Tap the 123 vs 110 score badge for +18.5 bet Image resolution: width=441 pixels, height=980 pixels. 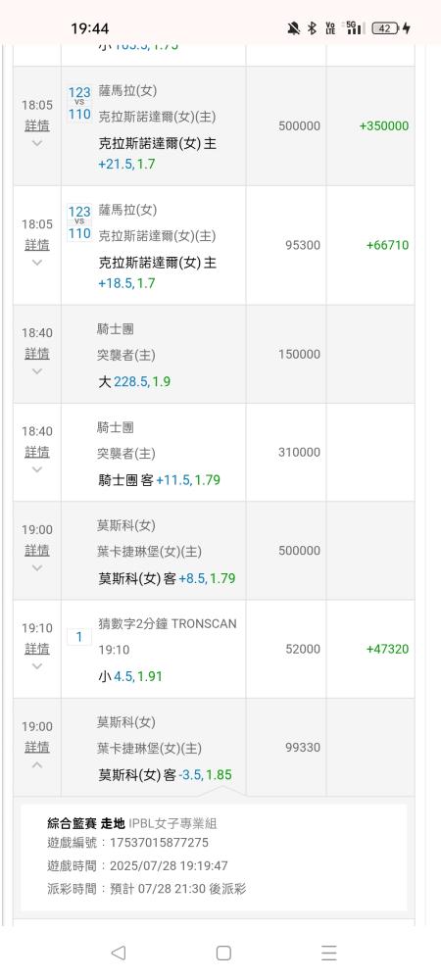[x=79, y=222]
